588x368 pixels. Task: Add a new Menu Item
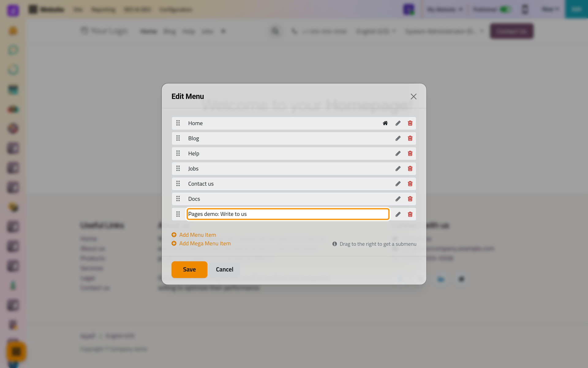pos(194,235)
